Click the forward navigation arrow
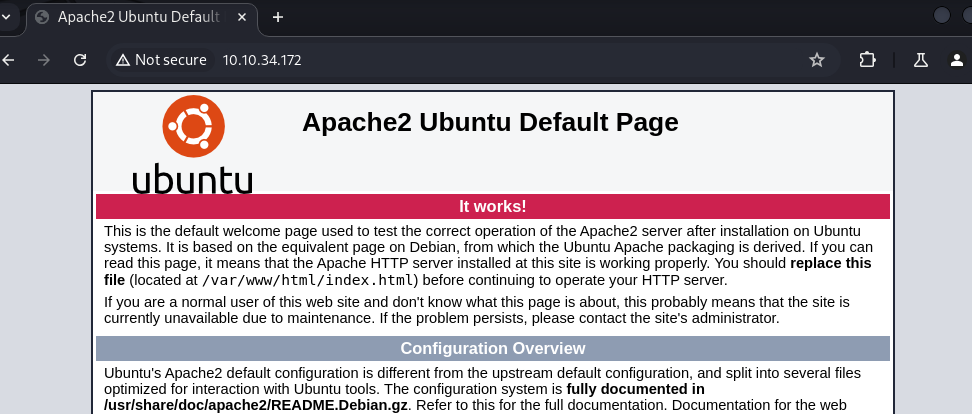Viewport: 972px width, 414px height. coord(44,60)
